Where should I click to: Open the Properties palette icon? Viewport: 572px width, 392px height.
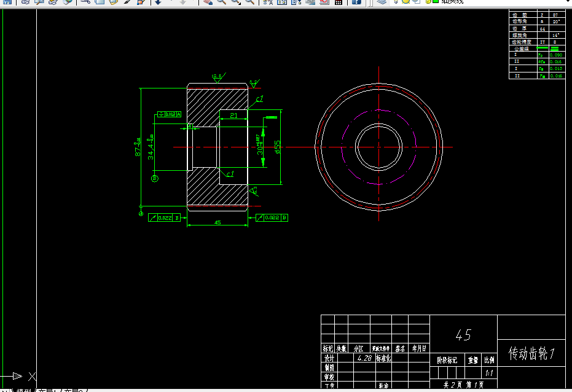[268, 2]
